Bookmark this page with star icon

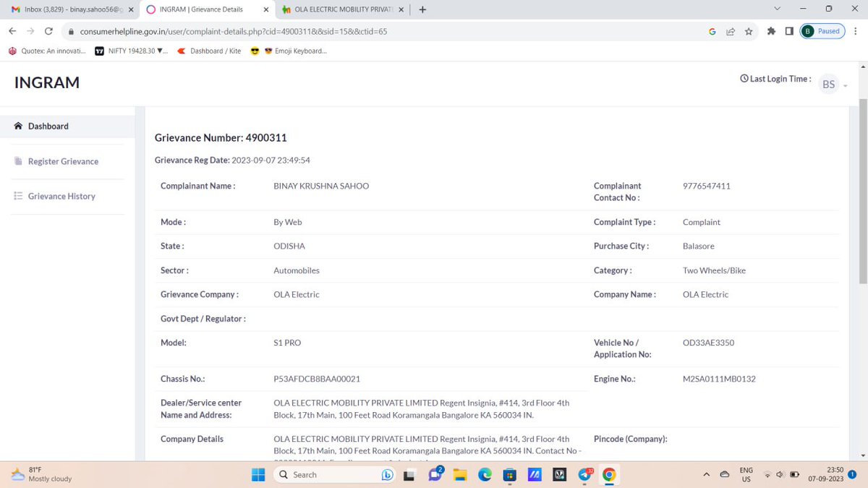(749, 31)
